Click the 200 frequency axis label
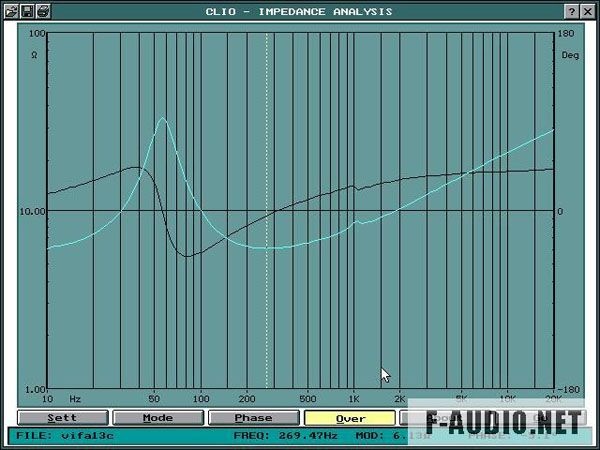 pyautogui.click(x=247, y=399)
